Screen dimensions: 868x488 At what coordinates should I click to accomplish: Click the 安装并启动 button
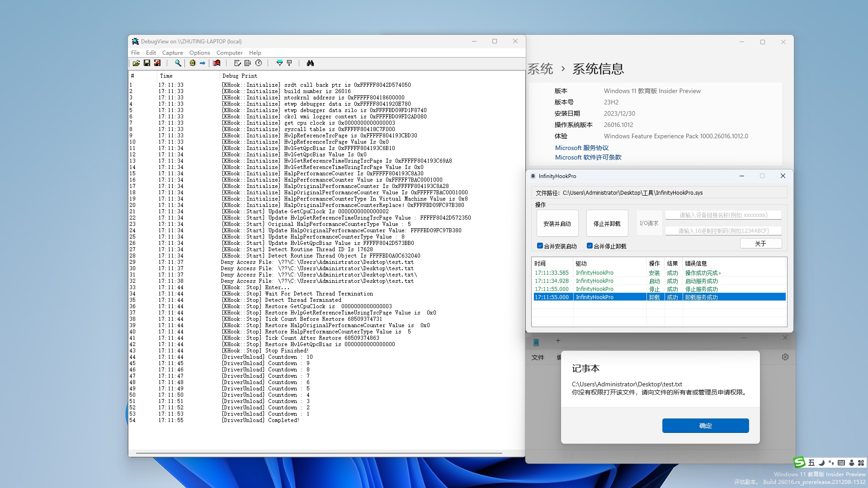click(x=557, y=224)
